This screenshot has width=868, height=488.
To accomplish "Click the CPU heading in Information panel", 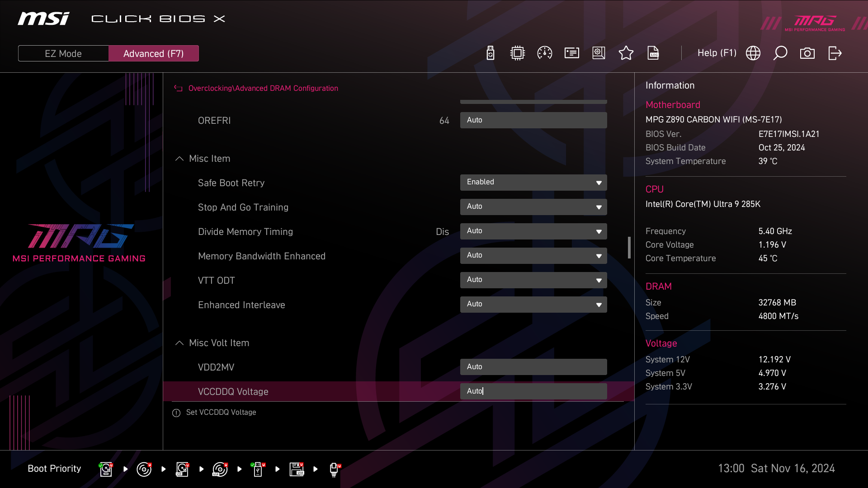I will [654, 189].
